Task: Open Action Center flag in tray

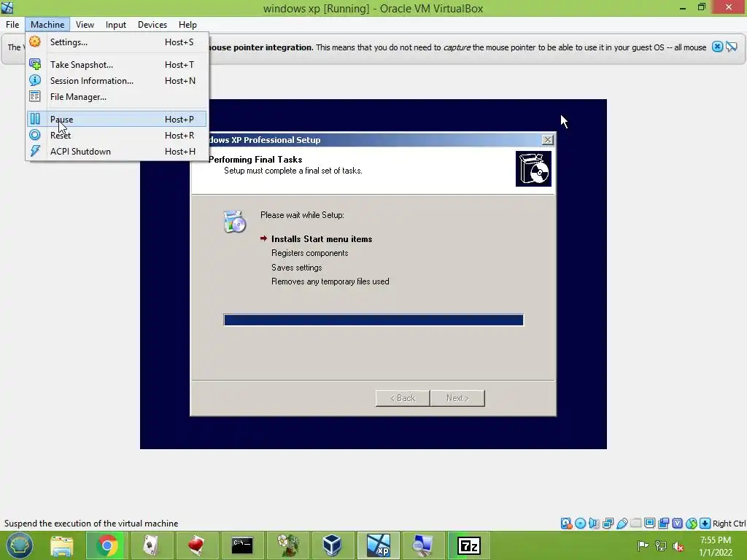Action: click(x=643, y=545)
